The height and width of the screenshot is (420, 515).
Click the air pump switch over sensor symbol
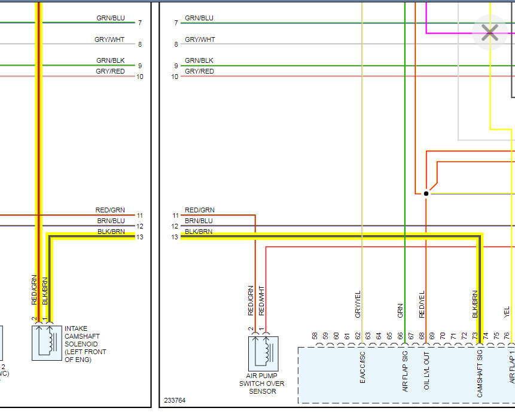(x=263, y=354)
